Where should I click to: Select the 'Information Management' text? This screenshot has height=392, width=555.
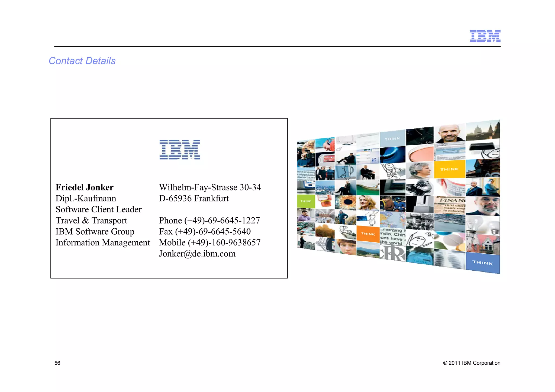[x=103, y=243]
